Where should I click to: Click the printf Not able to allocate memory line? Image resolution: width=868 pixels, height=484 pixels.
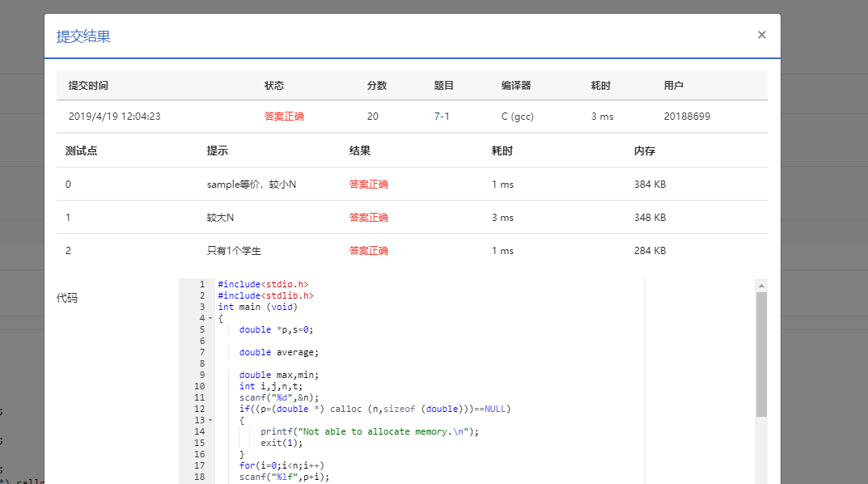(370, 431)
